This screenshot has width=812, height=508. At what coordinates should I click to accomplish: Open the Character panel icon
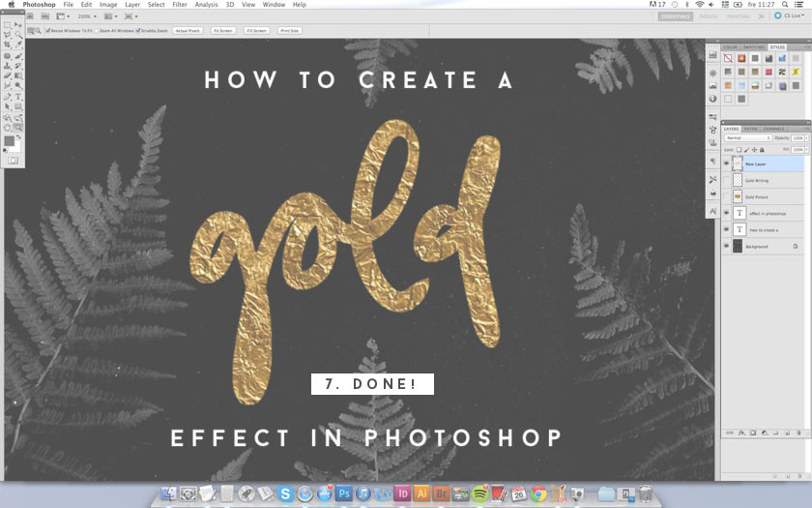(713, 211)
